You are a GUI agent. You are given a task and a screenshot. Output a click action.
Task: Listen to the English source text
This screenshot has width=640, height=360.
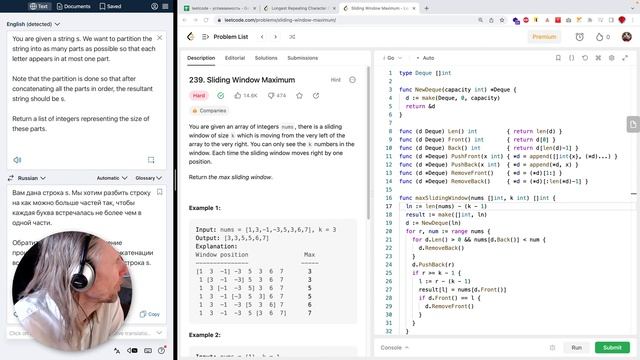click(x=17, y=160)
